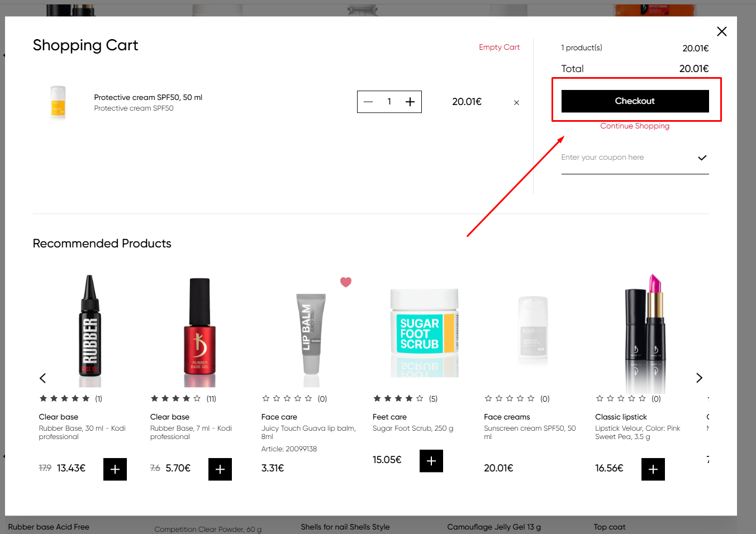Close the shopping cart dialog

pos(721,32)
